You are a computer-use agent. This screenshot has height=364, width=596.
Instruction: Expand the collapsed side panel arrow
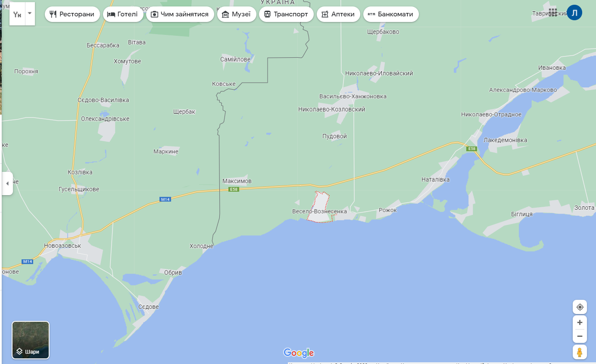[x=7, y=184]
